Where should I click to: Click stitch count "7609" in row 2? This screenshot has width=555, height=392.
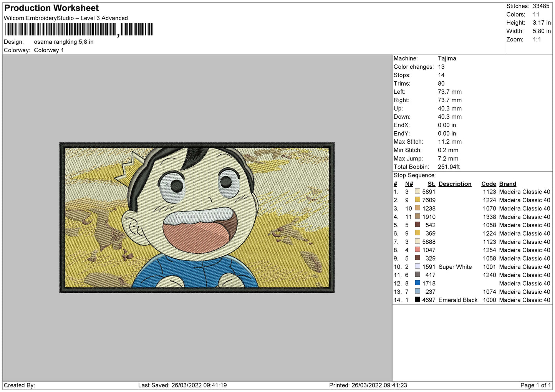[429, 200]
